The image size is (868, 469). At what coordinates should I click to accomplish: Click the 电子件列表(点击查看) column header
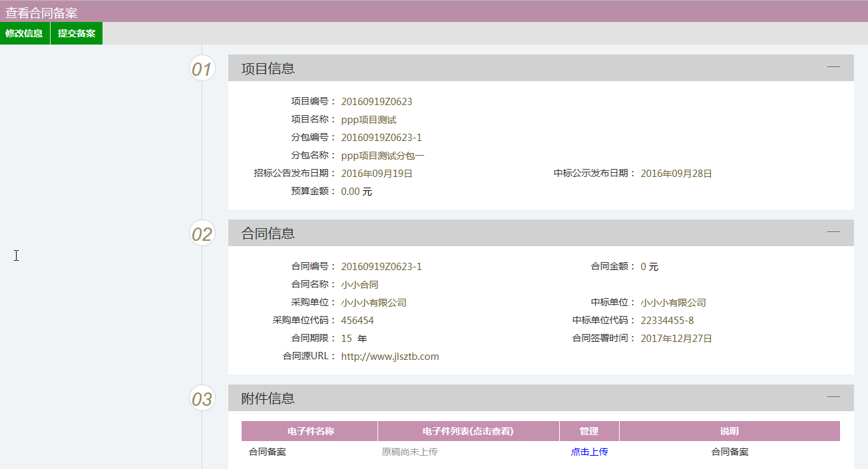pos(468,431)
